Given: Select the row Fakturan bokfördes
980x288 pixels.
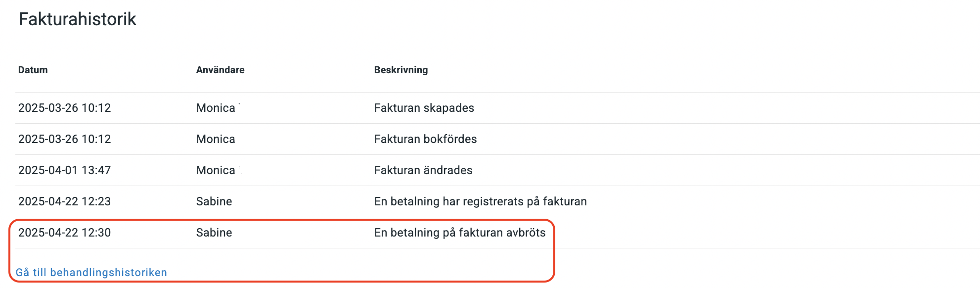Looking at the screenshot, I should [x=297, y=139].
